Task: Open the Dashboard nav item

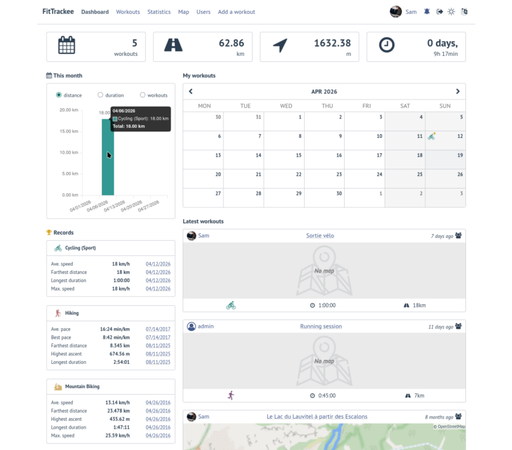Action: [x=95, y=12]
